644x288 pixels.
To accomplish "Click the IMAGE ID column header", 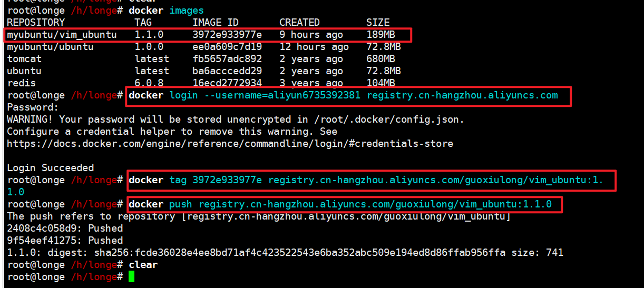I will 216,23.
